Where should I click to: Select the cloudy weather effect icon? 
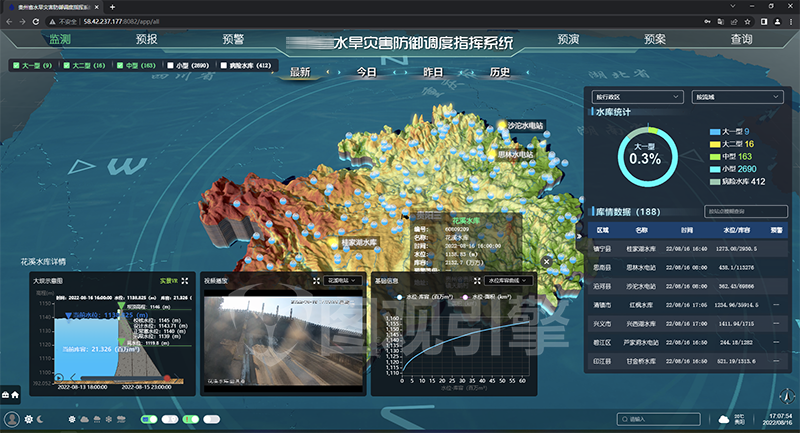[84, 419]
